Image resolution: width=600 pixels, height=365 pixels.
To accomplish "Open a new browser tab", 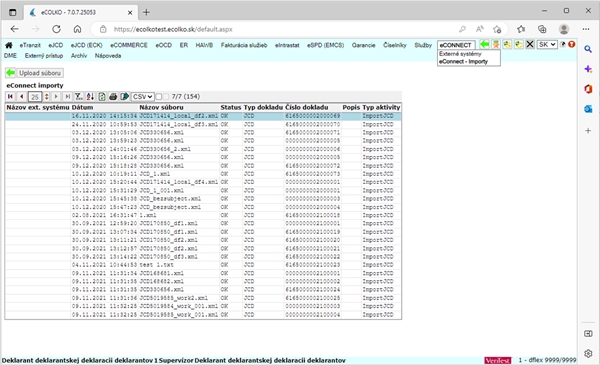I will click(146, 12).
